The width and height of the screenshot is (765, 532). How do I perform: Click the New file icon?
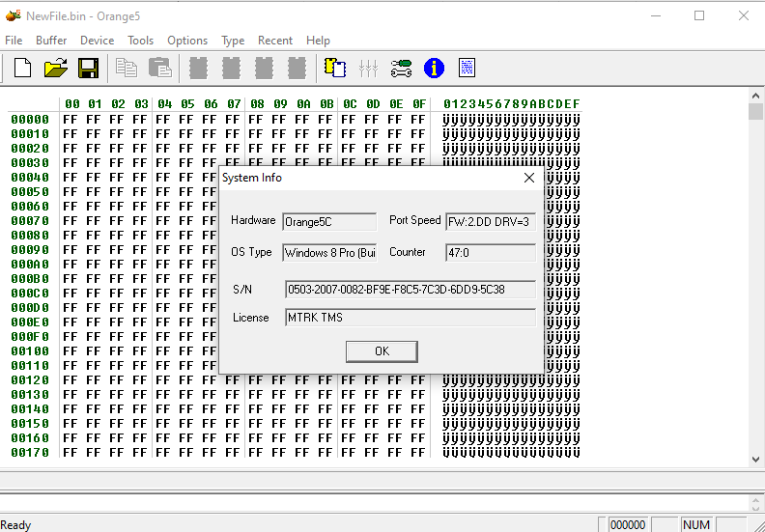22,68
